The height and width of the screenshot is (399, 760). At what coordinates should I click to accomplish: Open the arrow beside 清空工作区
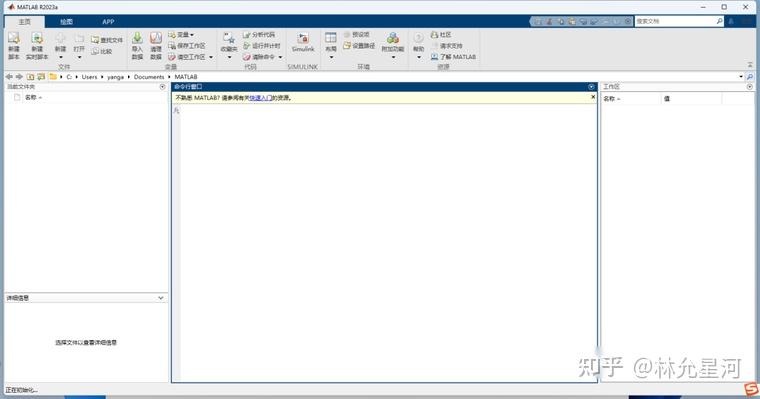(x=211, y=57)
